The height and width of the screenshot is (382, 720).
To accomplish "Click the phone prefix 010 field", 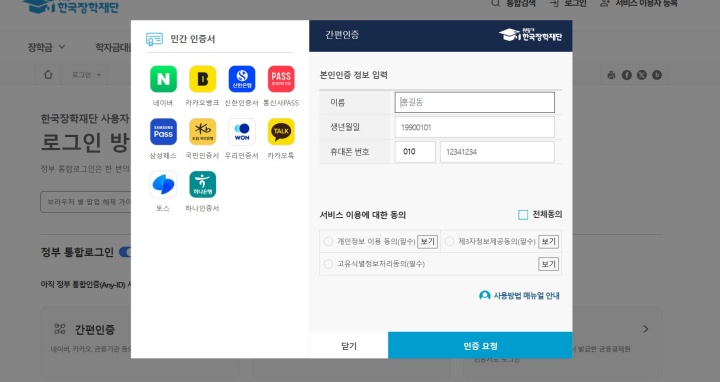I will point(415,152).
